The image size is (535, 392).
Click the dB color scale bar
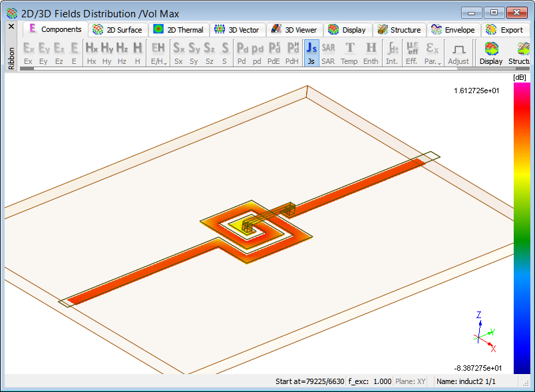coord(522,228)
